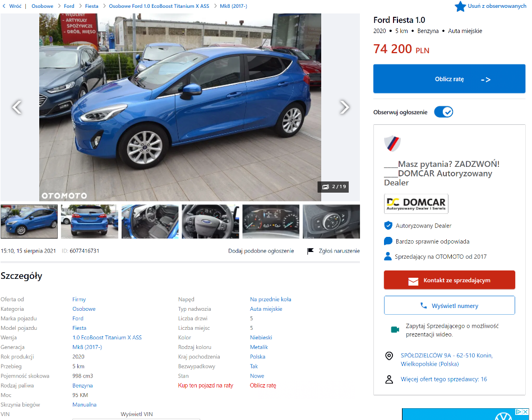Click Tak in the Bezwypadkowy row
This screenshot has width=532, height=420.
click(x=254, y=366)
